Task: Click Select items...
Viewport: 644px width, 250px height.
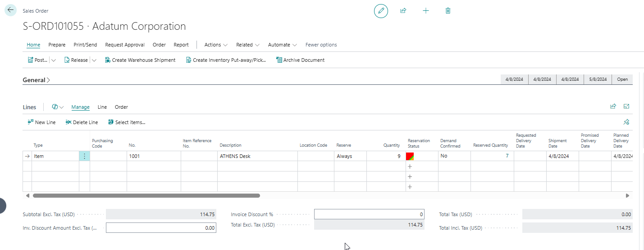Action: 127,122
